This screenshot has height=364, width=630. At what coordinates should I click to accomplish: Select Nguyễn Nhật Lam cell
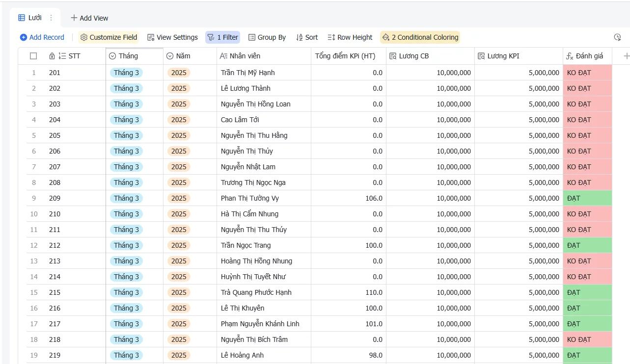(x=264, y=167)
